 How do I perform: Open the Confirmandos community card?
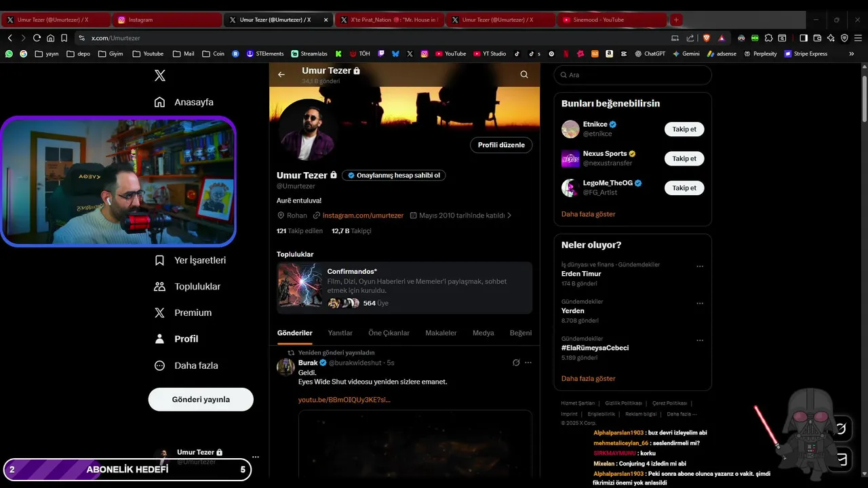click(405, 287)
